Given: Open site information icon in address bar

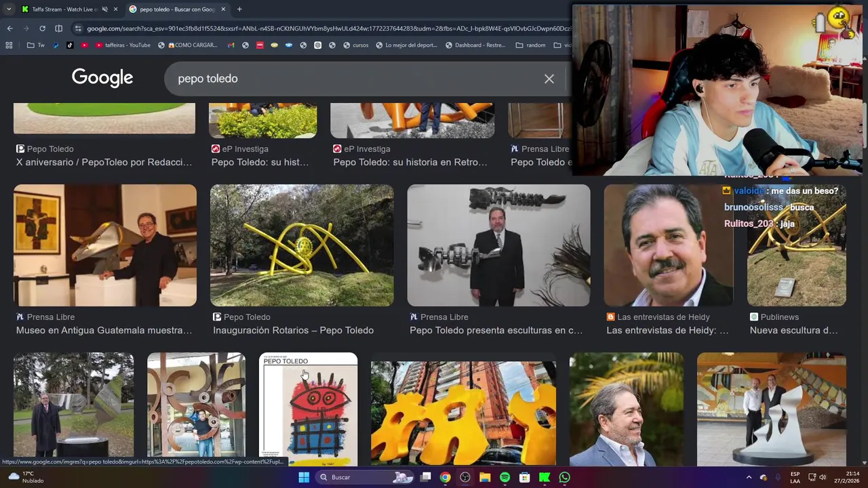Looking at the screenshot, I should pos(78,28).
